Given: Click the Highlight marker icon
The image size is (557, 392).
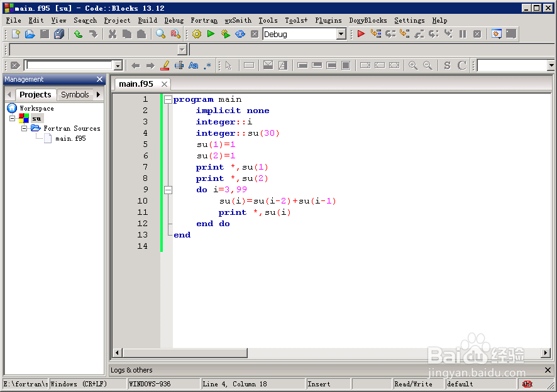Looking at the screenshot, I should point(165,65).
